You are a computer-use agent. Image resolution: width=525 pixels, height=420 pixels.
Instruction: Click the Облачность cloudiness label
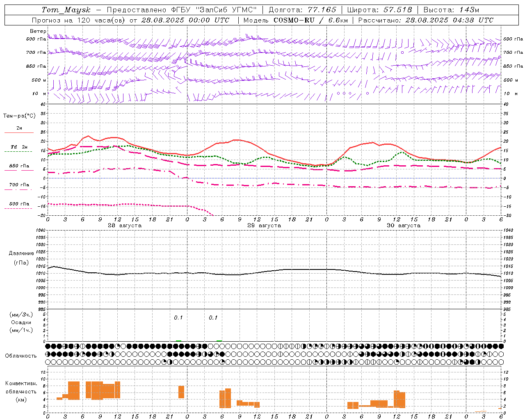(x=21, y=356)
